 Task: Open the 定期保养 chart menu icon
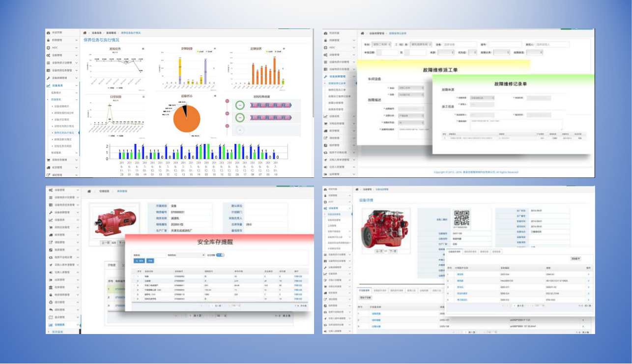point(285,49)
